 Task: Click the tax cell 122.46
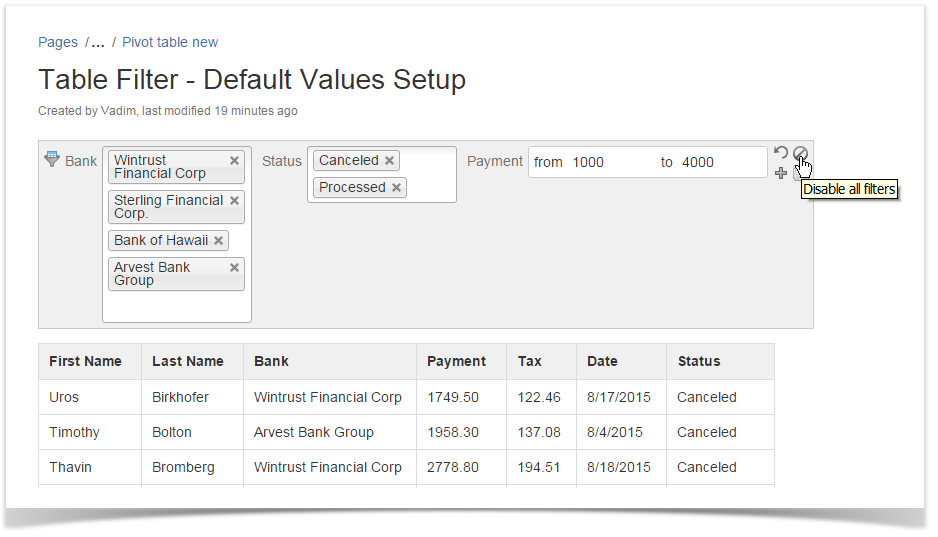pyautogui.click(x=539, y=397)
